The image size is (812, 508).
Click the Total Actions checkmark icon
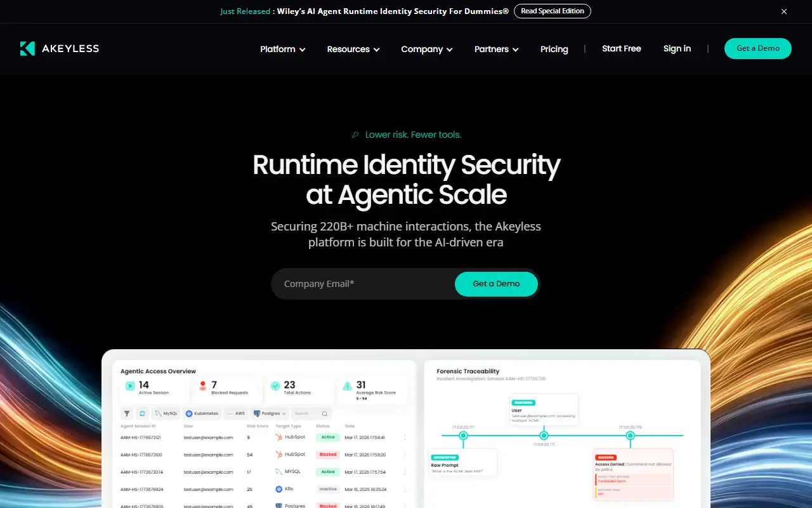click(x=275, y=385)
